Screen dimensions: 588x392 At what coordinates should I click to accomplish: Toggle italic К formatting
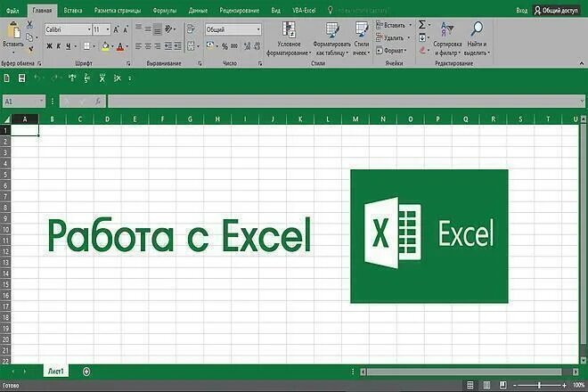point(59,46)
